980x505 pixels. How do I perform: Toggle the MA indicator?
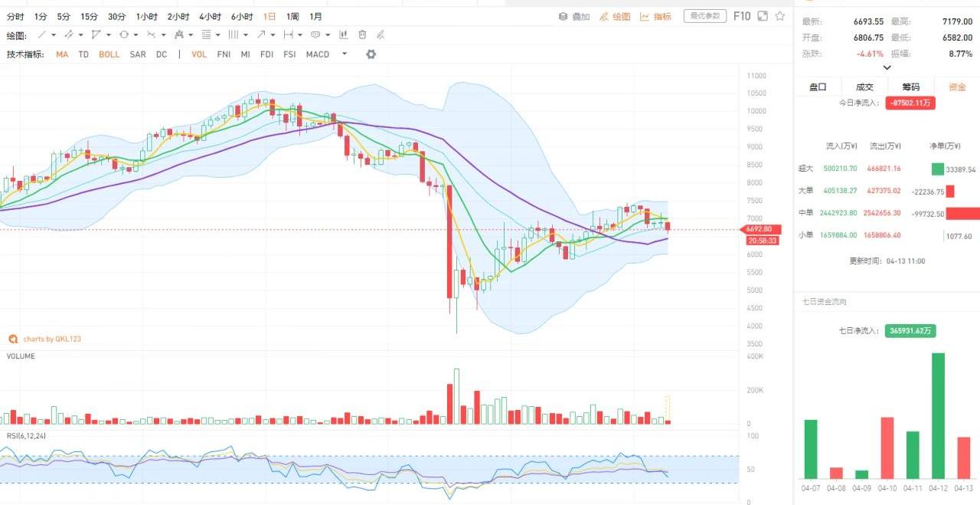click(x=62, y=54)
